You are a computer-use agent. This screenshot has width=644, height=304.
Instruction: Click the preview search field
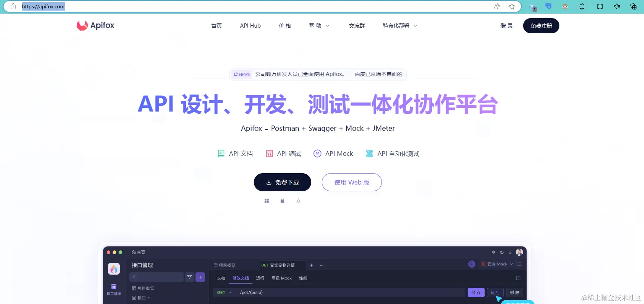pos(156,277)
